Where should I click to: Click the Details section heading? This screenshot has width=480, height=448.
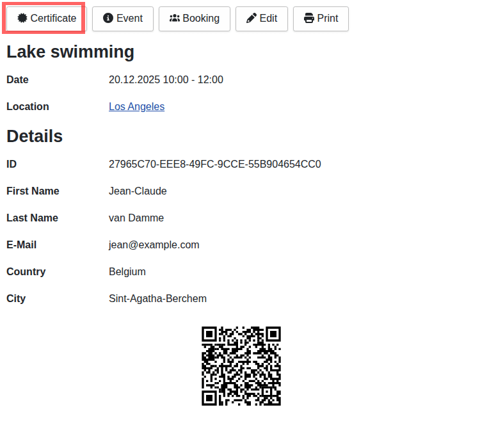point(35,136)
